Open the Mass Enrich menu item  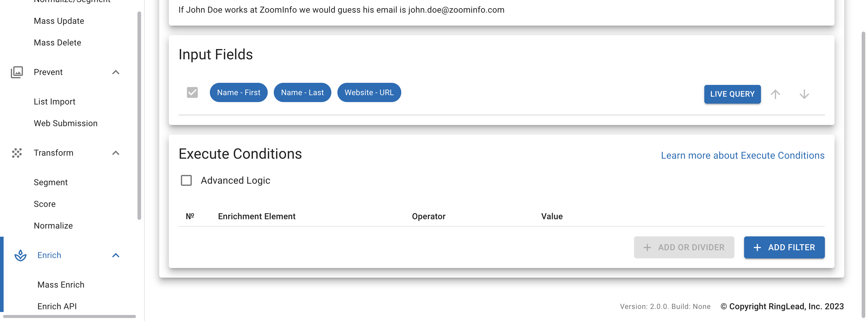[x=61, y=285]
